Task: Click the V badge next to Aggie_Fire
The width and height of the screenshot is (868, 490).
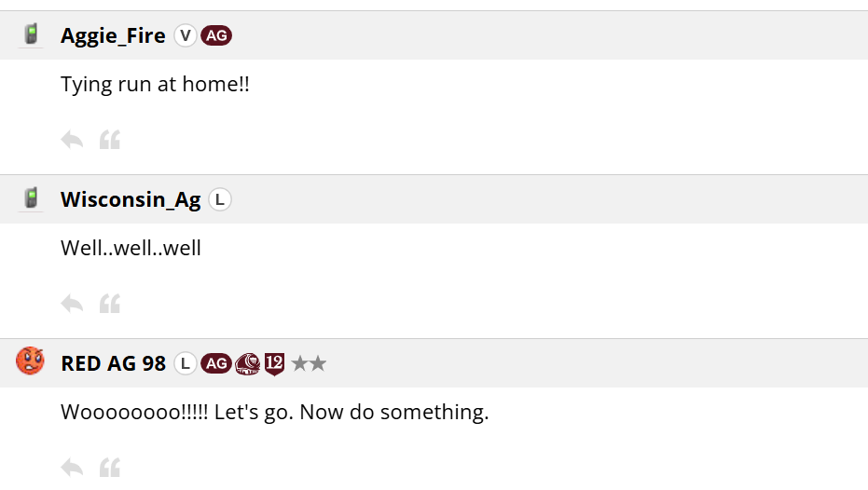Action: click(186, 36)
